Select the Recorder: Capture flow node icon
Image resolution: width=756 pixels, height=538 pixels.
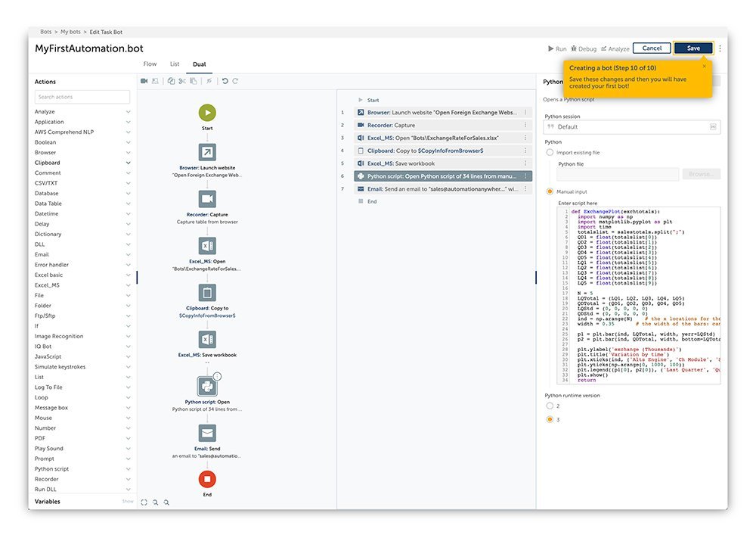coord(207,199)
